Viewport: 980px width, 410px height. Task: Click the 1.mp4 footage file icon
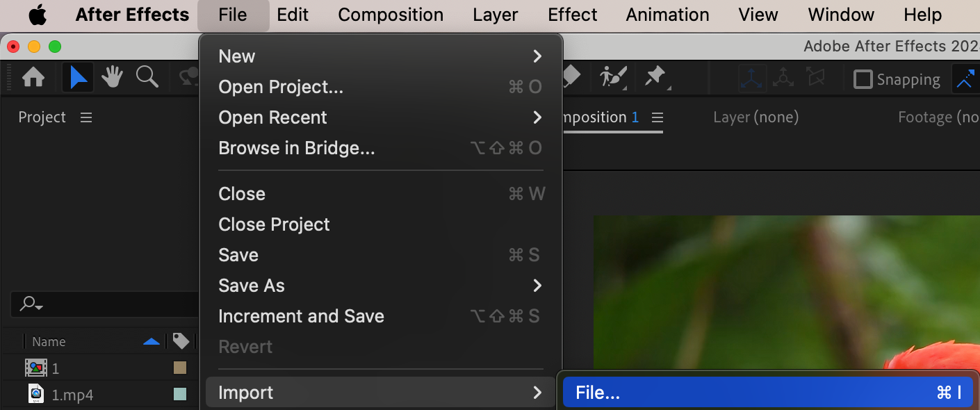coord(36,394)
